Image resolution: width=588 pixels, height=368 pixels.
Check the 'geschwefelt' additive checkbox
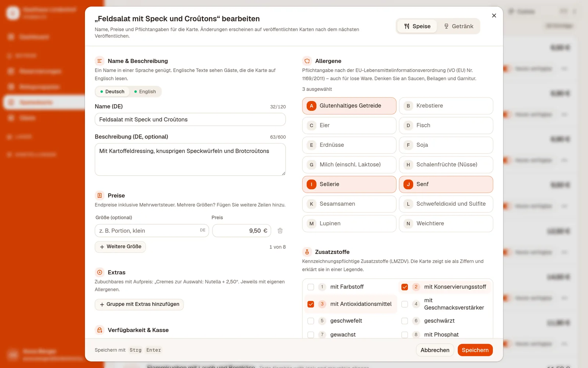(x=311, y=321)
